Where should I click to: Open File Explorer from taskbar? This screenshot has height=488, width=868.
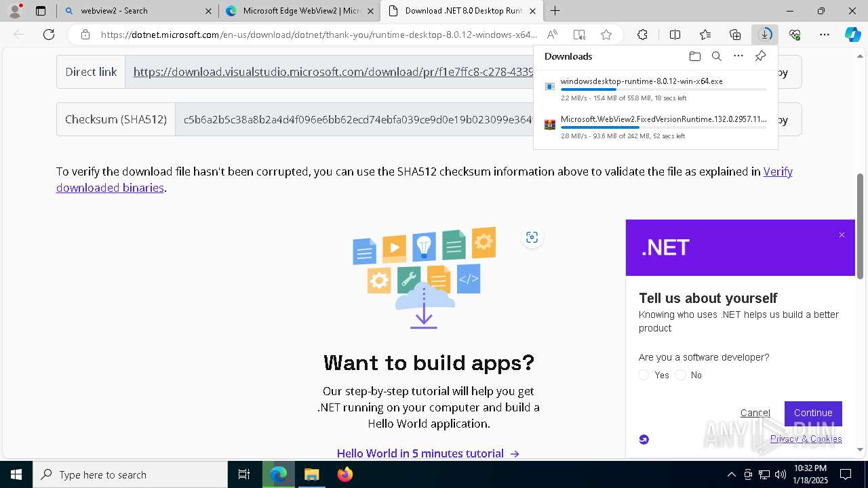point(311,474)
